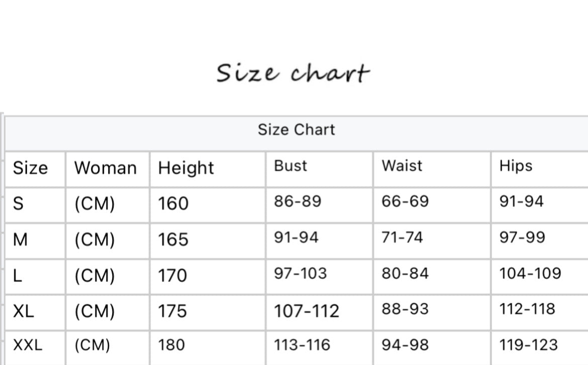Click the "XXL" size cell
The image size is (588, 365).
click(28, 345)
